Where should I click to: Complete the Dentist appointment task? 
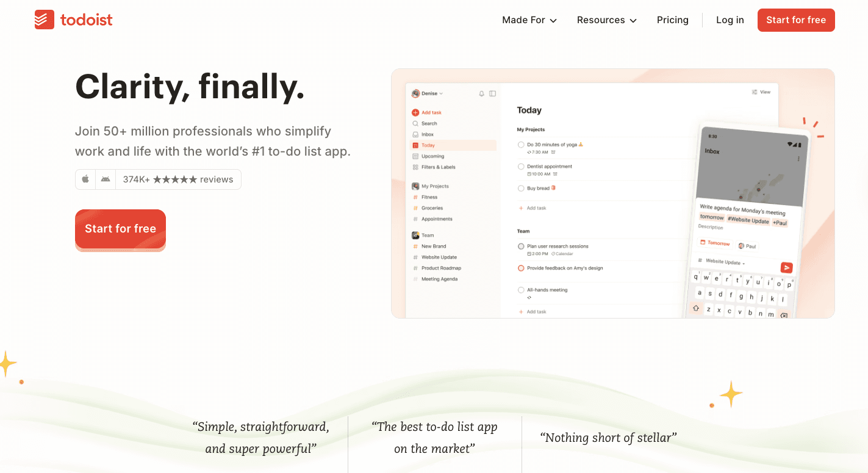click(520, 166)
